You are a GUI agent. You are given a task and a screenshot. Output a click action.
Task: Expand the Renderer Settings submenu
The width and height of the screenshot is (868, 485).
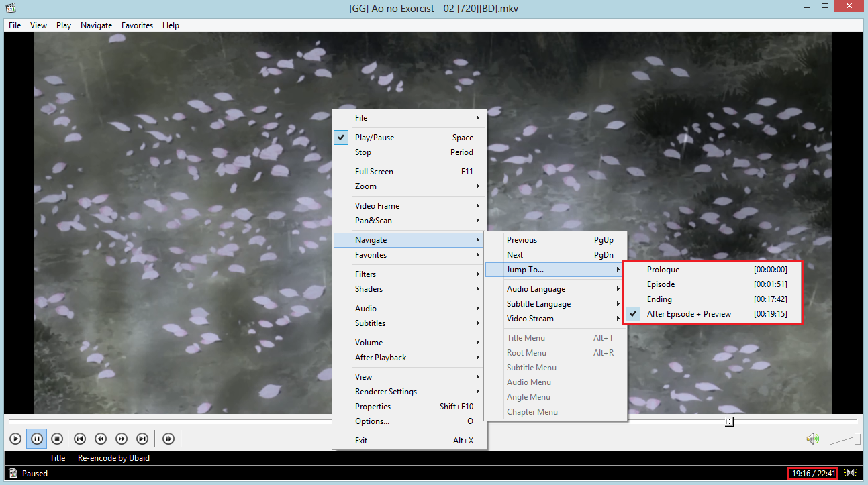pos(410,392)
